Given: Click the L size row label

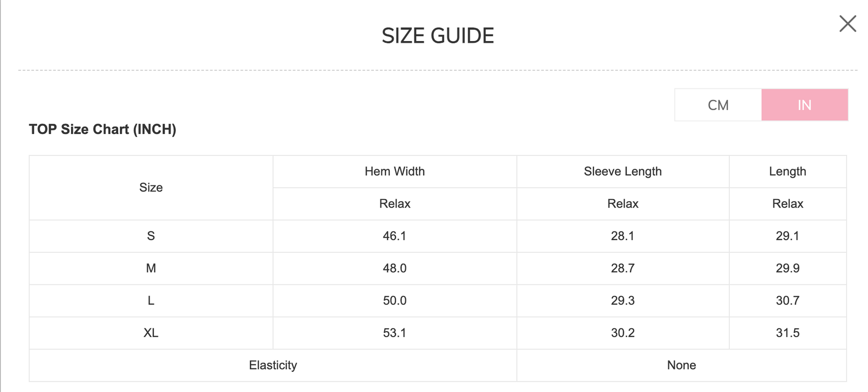Looking at the screenshot, I should (151, 300).
